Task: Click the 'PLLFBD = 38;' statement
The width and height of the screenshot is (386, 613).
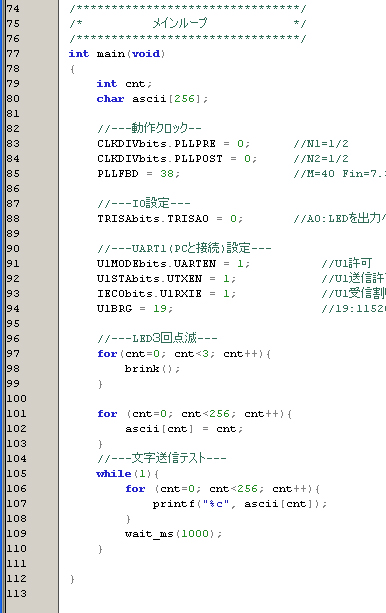Action: (x=138, y=173)
